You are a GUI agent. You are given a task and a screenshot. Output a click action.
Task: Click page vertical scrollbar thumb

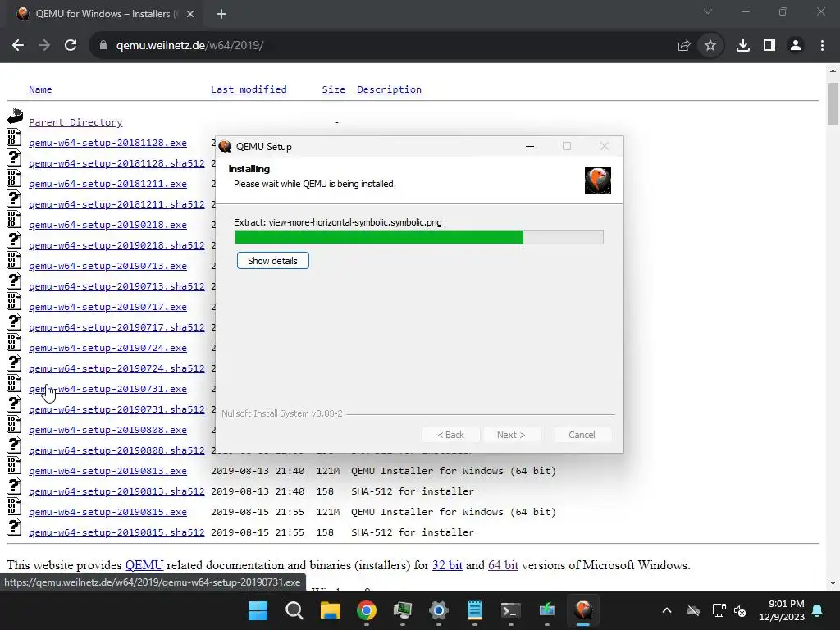833,104
